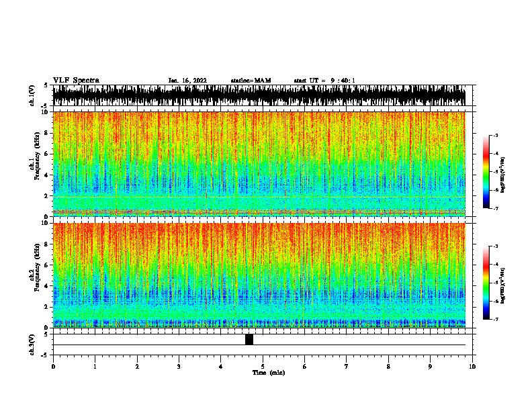The image size is (532, 411).
Task: Click the time axis tick label "10"
Action: click(472, 367)
